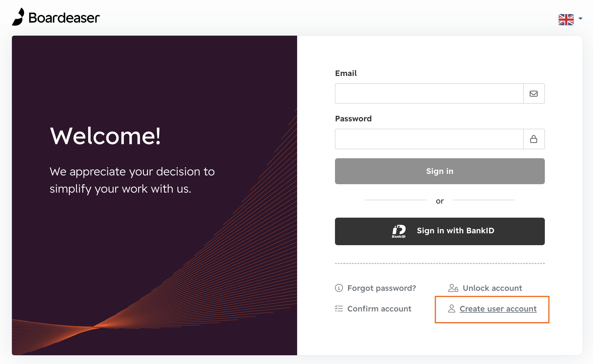Image resolution: width=593 pixels, height=364 pixels.
Task: Expand the language dropdown arrow
Action: (580, 18)
